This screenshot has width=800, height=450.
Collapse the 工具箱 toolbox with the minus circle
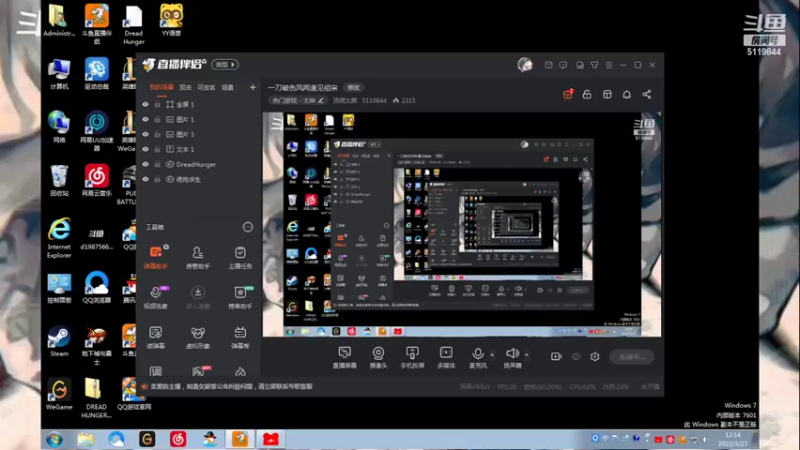(247, 227)
